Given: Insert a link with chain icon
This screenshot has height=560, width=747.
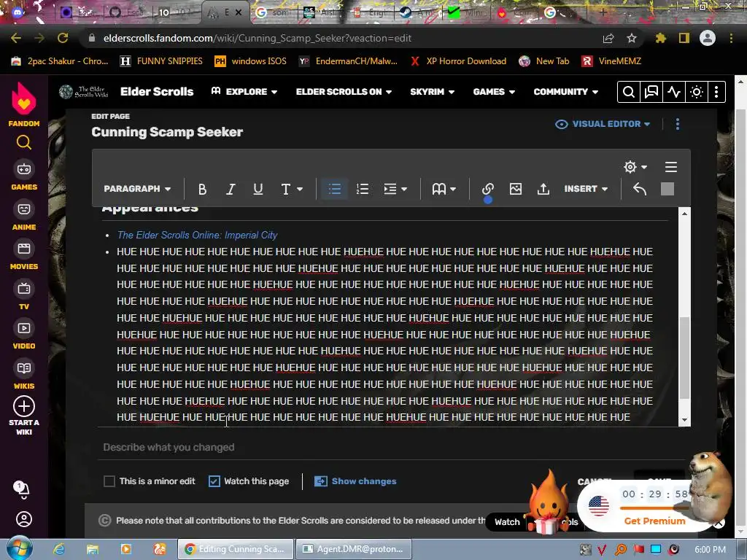Looking at the screenshot, I should (487, 189).
